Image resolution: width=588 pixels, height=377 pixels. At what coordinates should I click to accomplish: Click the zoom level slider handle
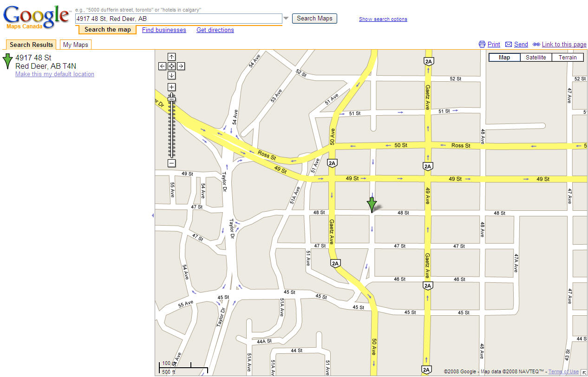(x=171, y=98)
